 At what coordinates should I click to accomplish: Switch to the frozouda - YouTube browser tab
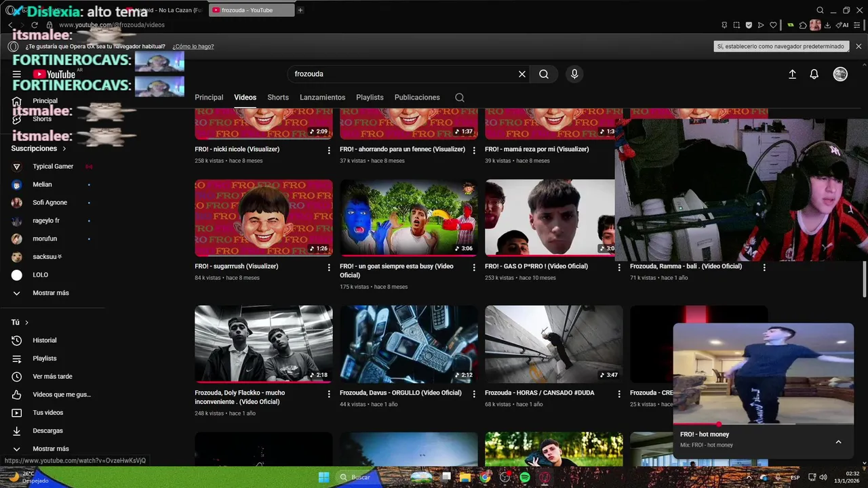pyautogui.click(x=251, y=10)
